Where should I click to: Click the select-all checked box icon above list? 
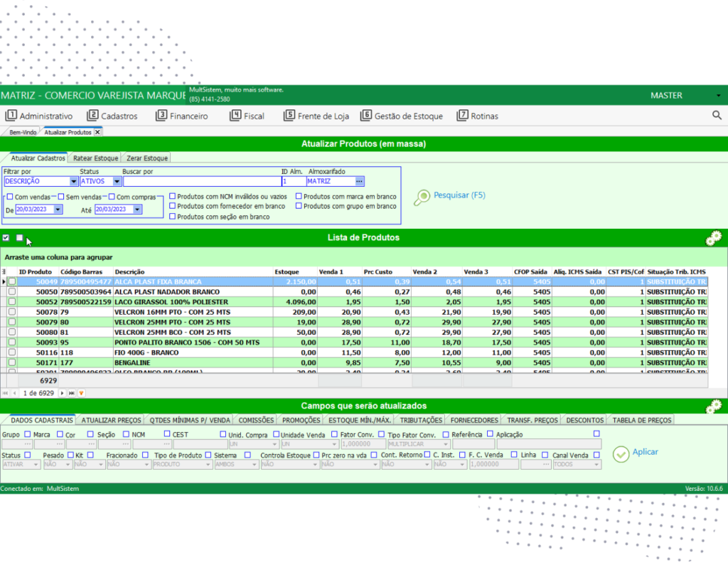tap(6, 238)
